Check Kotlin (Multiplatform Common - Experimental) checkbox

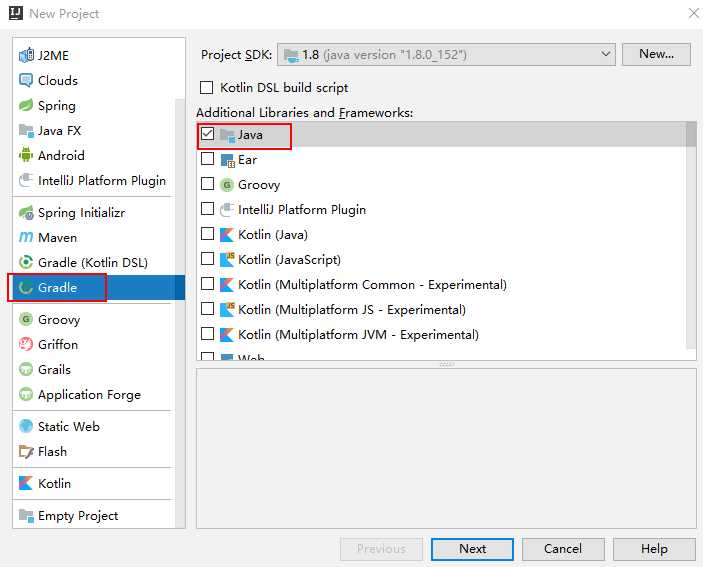208,284
